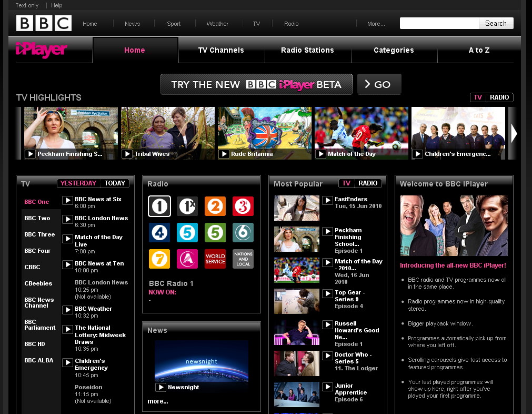Viewport: 532px width, 414px height.
Task: Go to BBC Sport in top navigation
Action: [x=174, y=24]
